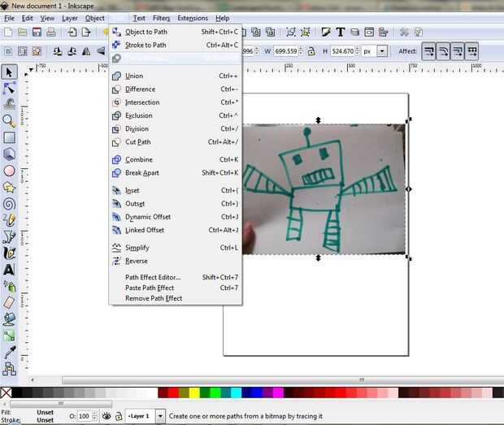Open the File menu

pyautogui.click(x=9, y=19)
